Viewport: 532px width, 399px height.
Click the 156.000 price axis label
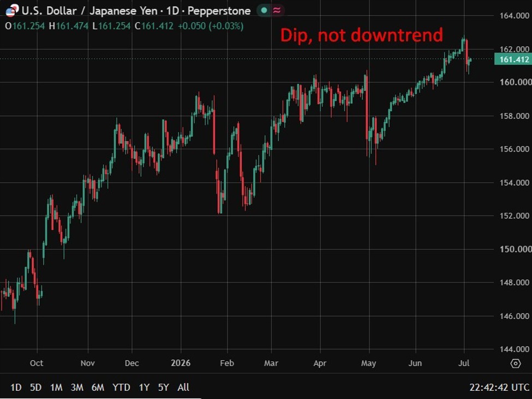click(515, 149)
